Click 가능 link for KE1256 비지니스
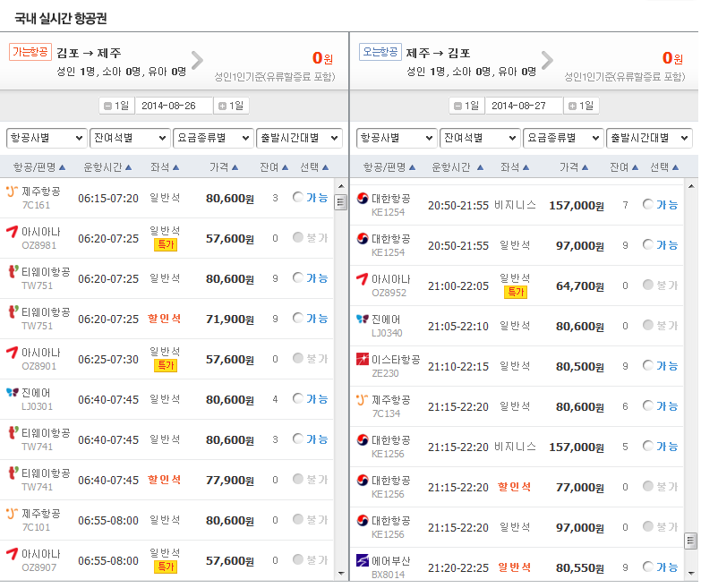The width and height of the screenshot is (701, 588). (x=667, y=447)
